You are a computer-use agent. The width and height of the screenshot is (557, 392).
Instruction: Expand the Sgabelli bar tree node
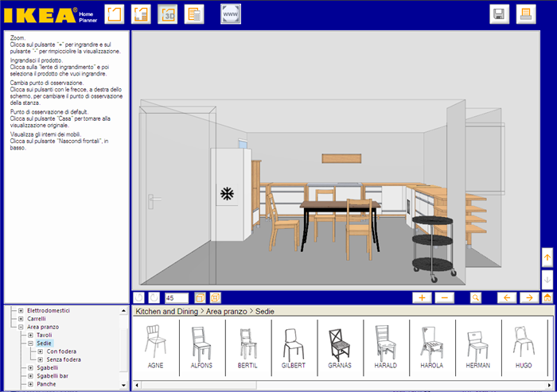pyautogui.click(x=30, y=376)
